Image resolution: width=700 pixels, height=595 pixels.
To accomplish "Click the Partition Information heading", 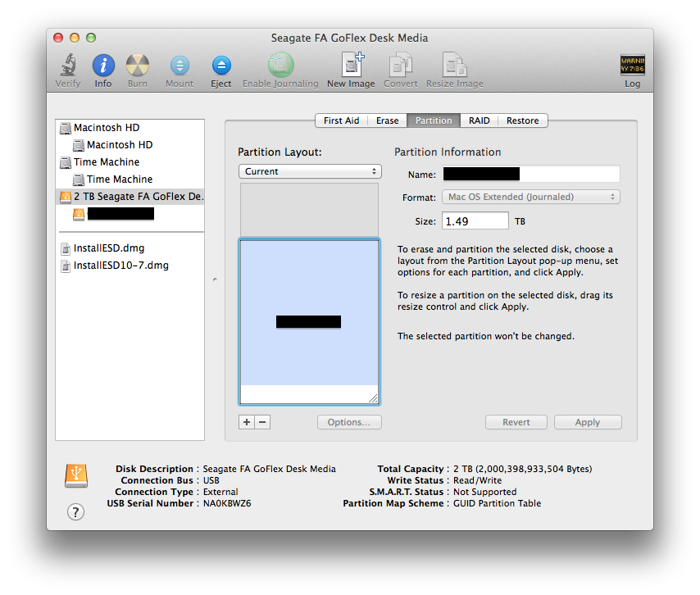I will pyautogui.click(x=448, y=152).
